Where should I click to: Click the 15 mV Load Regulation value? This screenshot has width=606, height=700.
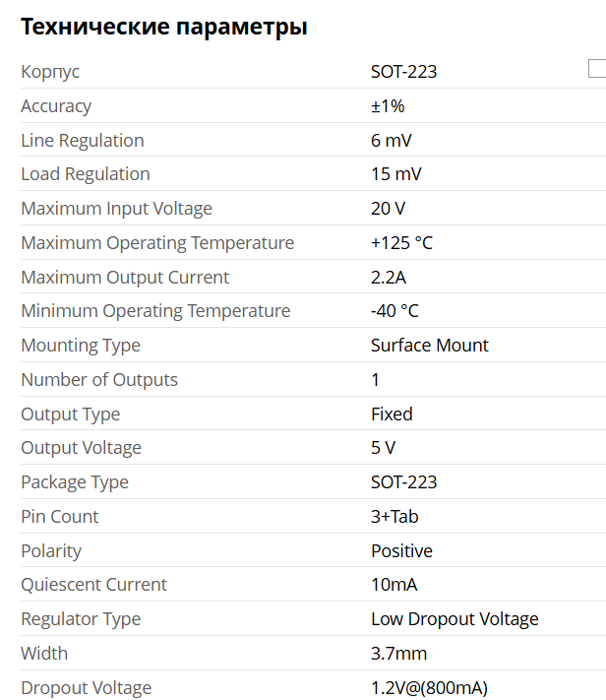pos(397,174)
